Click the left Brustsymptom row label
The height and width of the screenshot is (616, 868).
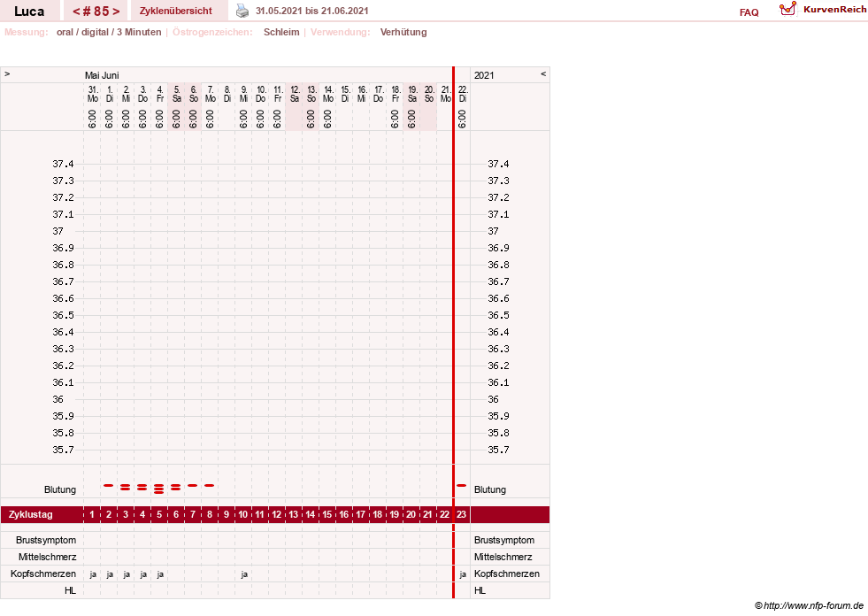coord(46,540)
